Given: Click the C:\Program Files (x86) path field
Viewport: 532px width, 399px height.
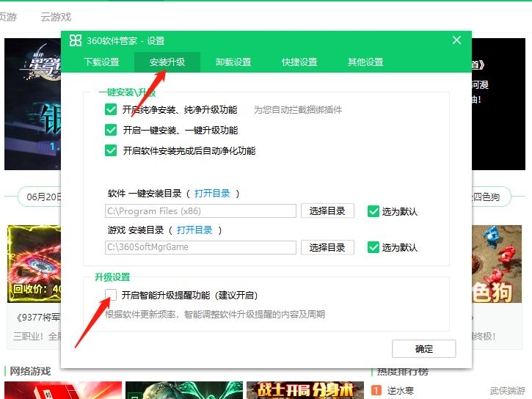Looking at the screenshot, I should [200, 211].
